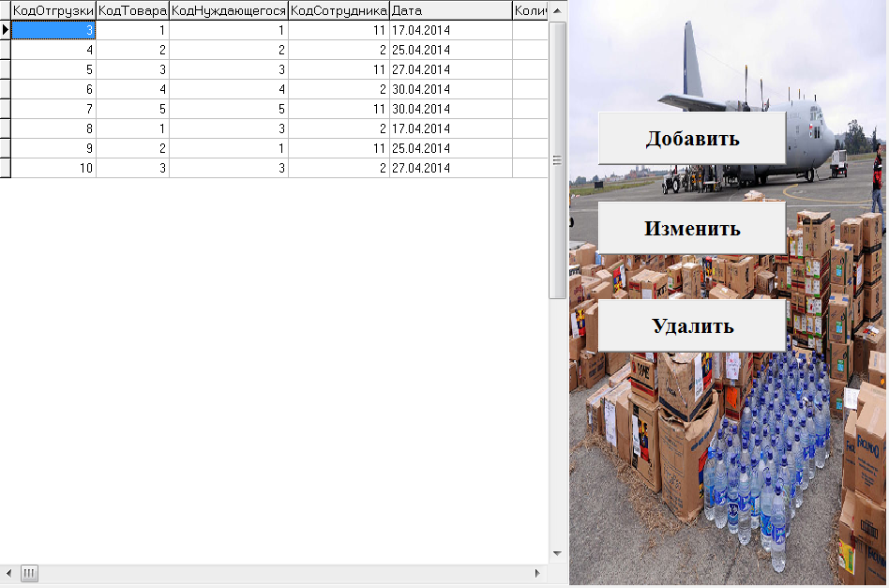Click date 30.04.2014 in row 6
Viewport: 889px width, 588px height.
click(x=451, y=90)
